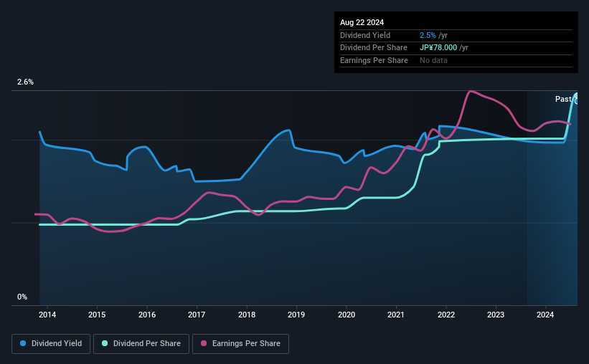This screenshot has width=589, height=364.
Task: Select the 2024 x-axis year label
Action: coord(545,315)
